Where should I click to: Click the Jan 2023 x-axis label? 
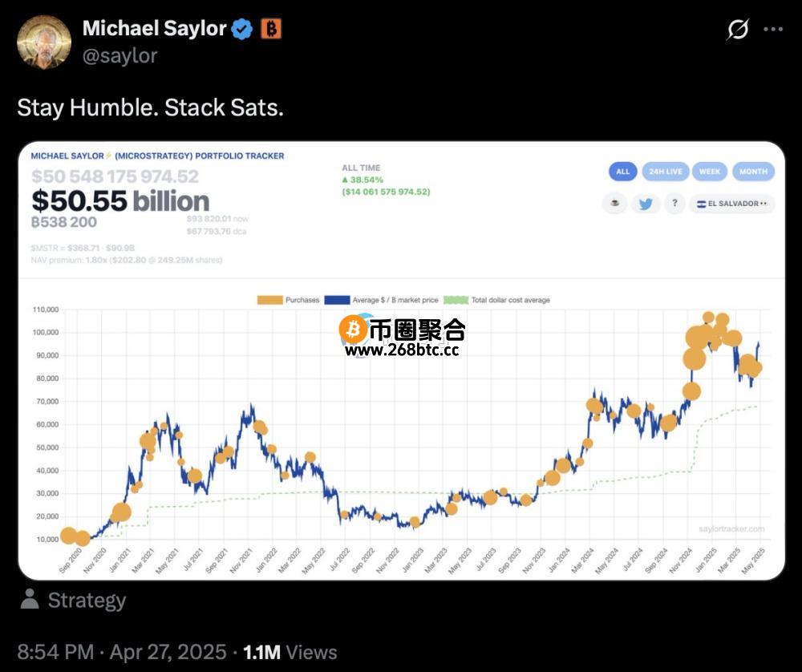(413, 561)
